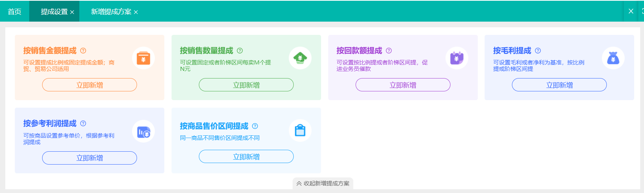Click the purple calendar payment collection icon
Image resolution: width=644 pixels, height=193 pixels.
click(x=457, y=58)
